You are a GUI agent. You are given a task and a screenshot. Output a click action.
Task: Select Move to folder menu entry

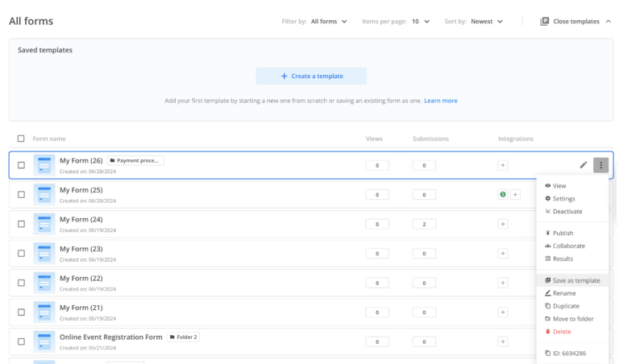pyautogui.click(x=572, y=319)
